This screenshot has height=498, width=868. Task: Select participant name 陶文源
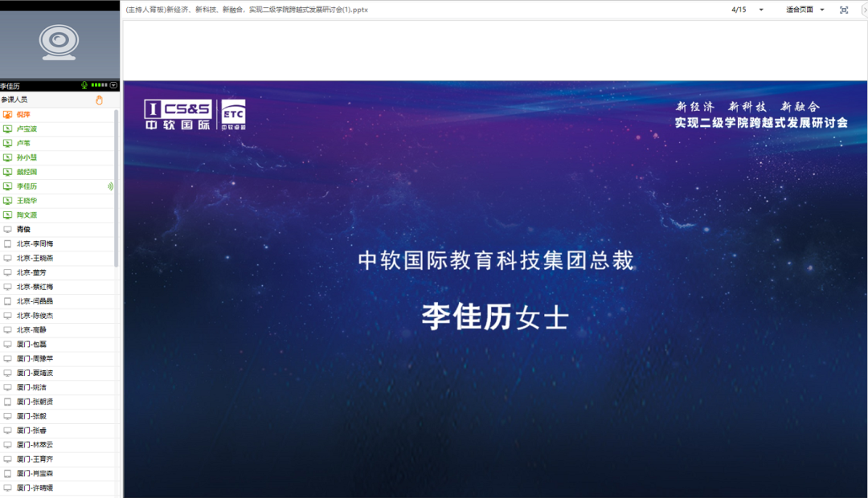tap(27, 215)
